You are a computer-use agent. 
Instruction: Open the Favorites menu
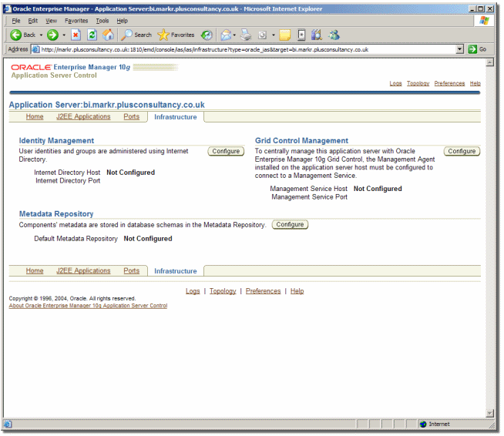pyautogui.click(x=76, y=21)
